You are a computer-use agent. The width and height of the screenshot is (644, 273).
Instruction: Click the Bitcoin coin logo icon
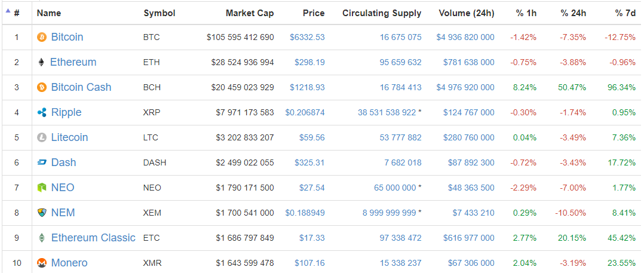tap(42, 37)
